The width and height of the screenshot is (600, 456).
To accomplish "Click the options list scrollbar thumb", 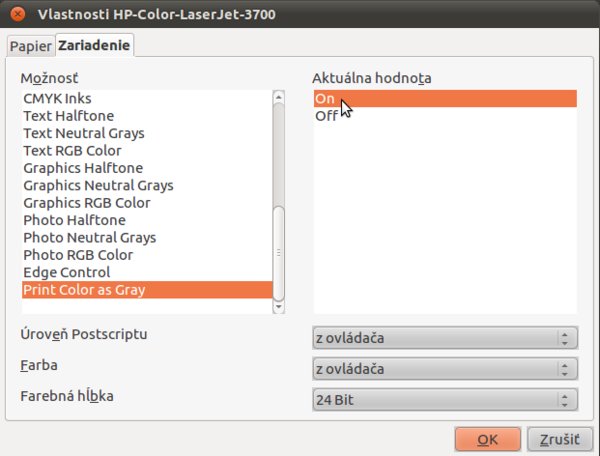I will pos(279,253).
